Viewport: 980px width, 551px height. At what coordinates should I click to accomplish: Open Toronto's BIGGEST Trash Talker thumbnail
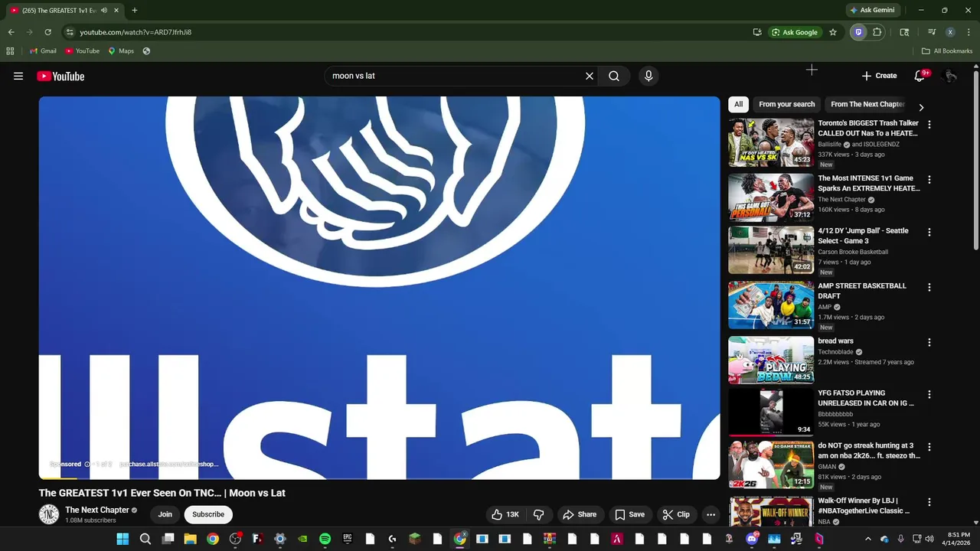pyautogui.click(x=771, y=142)
